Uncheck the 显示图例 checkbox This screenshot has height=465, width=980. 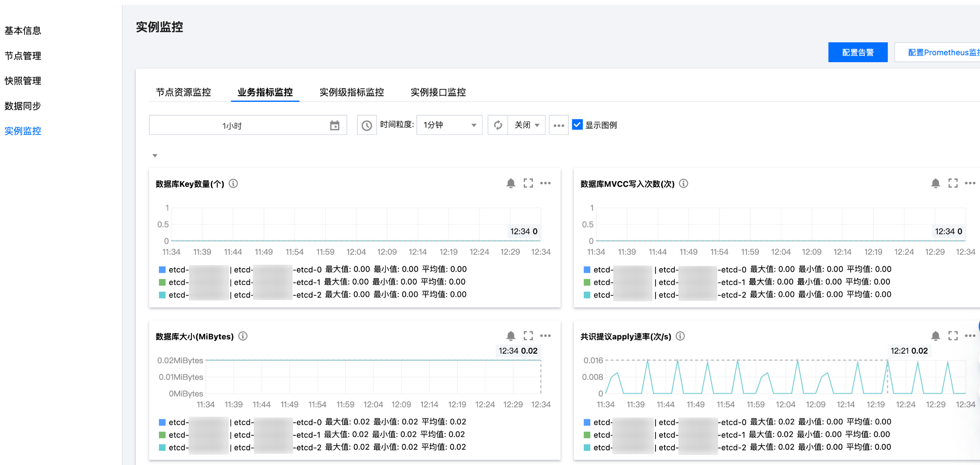tap(577, 125)
